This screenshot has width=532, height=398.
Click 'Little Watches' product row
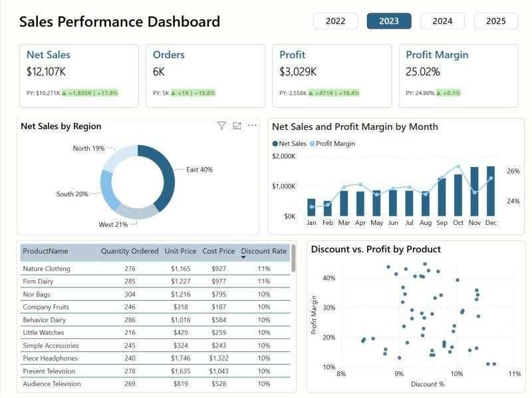tap(155, 333)
